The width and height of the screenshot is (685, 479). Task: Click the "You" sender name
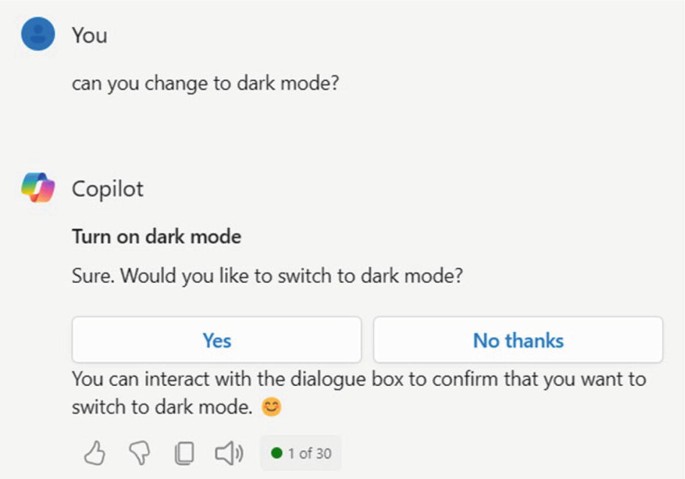(89, 36)
